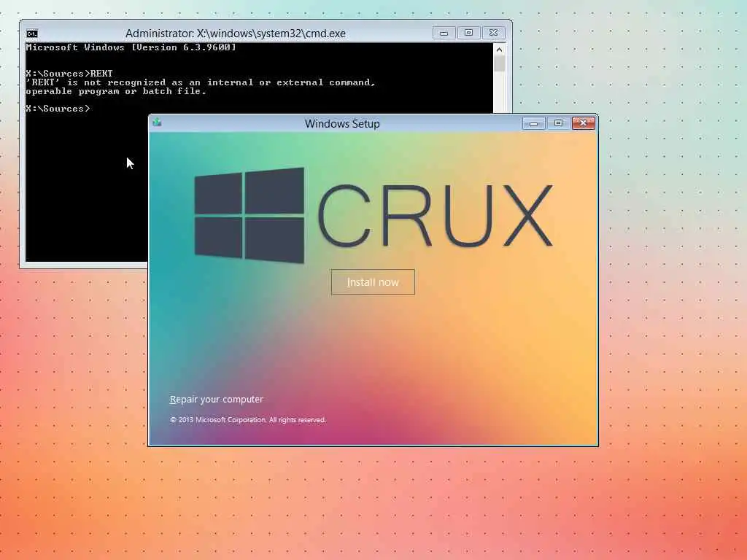
Task: Click the Install now button
Action: coord(373,282)
